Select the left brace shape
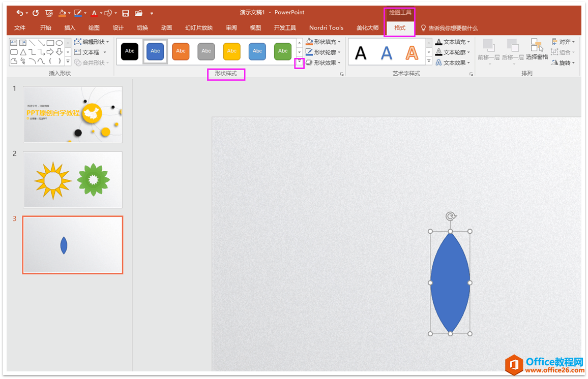The width and height of the screenshot is (588, 379). pyautogui.click(x=50, y=61)
